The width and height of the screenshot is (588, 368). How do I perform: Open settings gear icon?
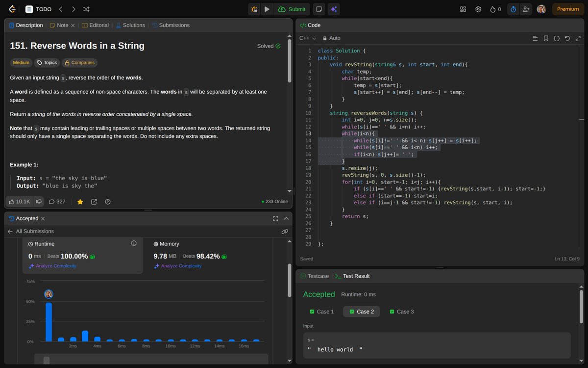[x=478, y=9]
